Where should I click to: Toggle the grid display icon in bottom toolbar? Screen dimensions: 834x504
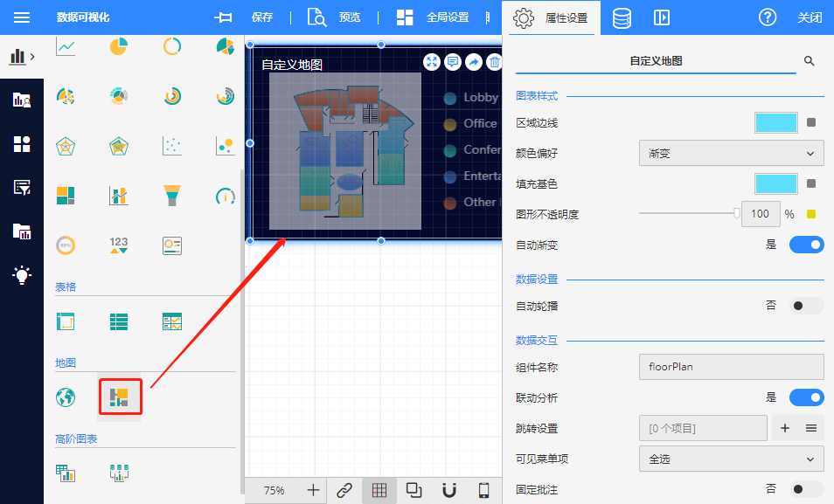(x=379, y=490)
